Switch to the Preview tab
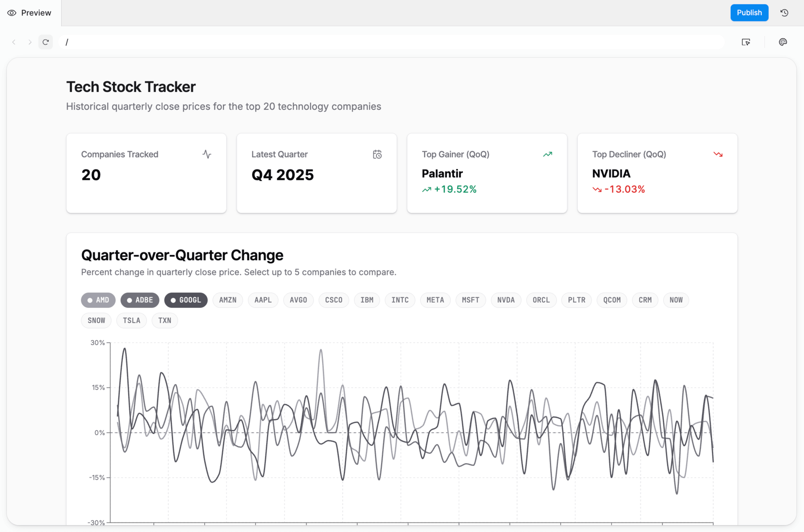The height and width of the screenshot is (532, 804). coord(30,13)
